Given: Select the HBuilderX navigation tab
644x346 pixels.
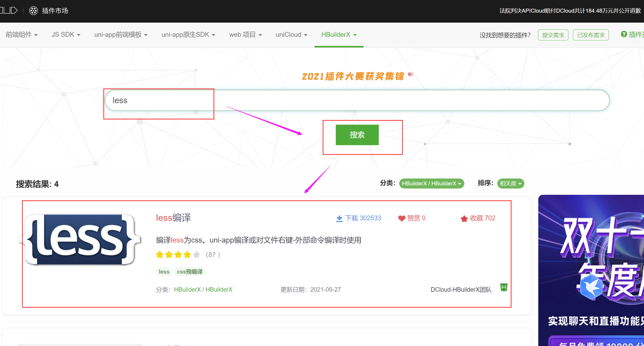Looking at the screenshot, I should point(339,35).
